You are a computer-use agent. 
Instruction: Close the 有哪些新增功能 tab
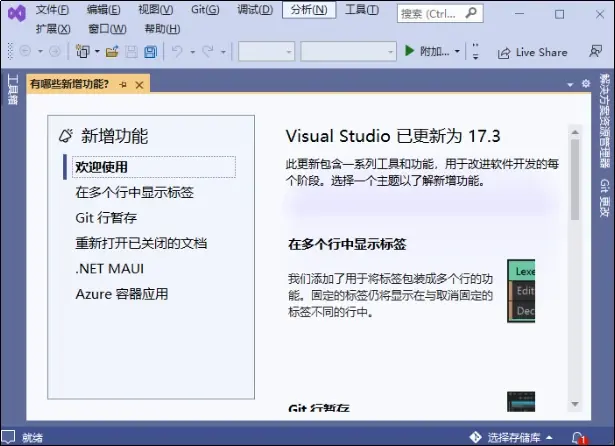[139, 85]
